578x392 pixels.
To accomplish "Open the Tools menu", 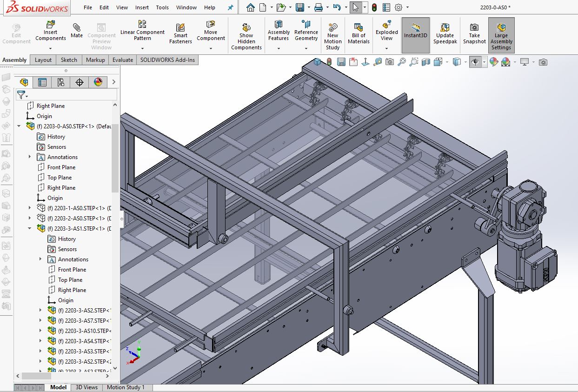I will [x=162, y=7].
